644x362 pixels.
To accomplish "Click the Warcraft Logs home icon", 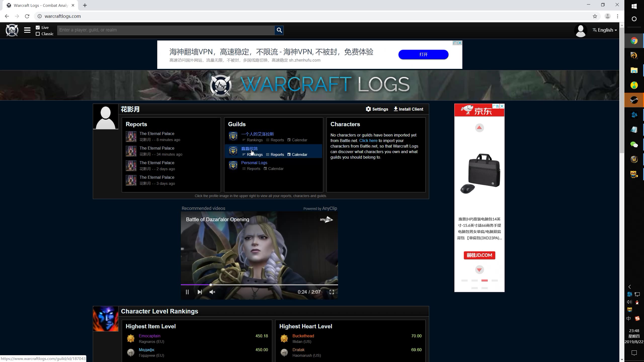I will tap(12, 30).
